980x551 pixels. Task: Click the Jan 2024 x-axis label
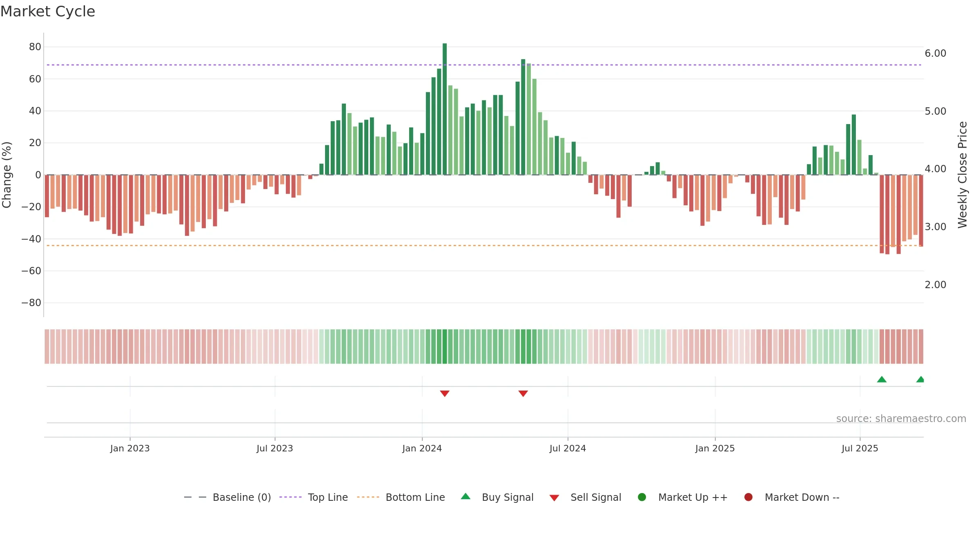click(x=422, y=448)
